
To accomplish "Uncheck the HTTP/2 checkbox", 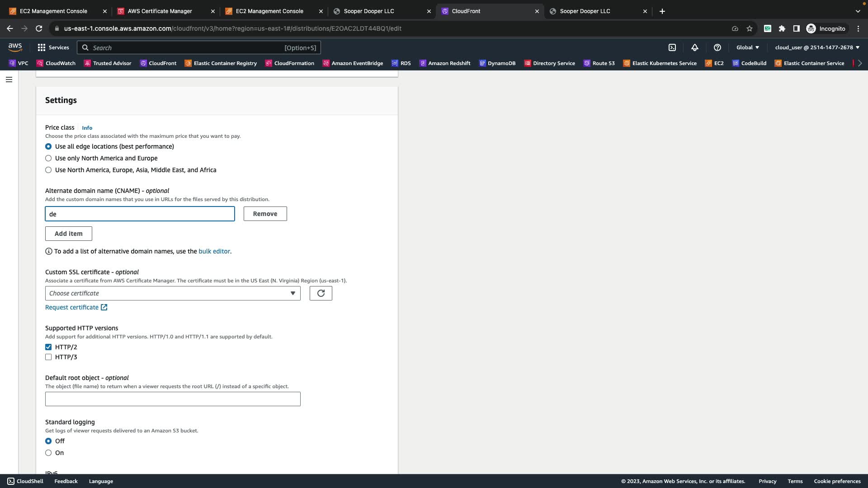I will tap(48, 347).
